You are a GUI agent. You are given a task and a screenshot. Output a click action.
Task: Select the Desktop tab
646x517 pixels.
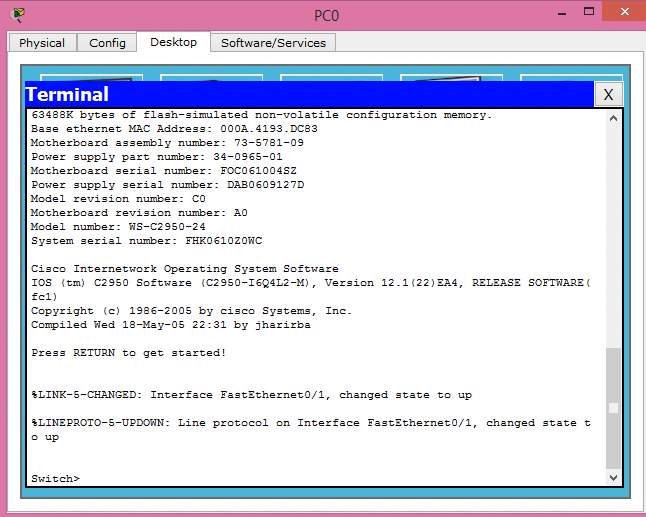pos(173,42)
